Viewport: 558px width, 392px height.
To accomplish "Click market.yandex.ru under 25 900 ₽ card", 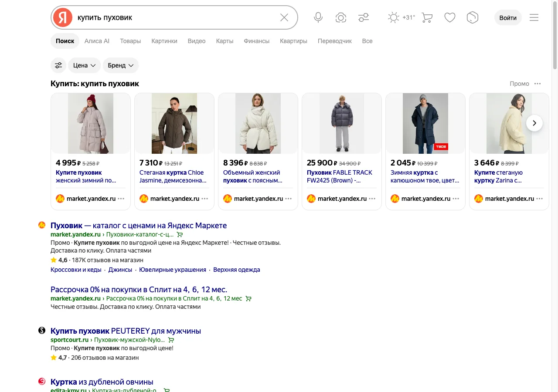I will [342, 199].
